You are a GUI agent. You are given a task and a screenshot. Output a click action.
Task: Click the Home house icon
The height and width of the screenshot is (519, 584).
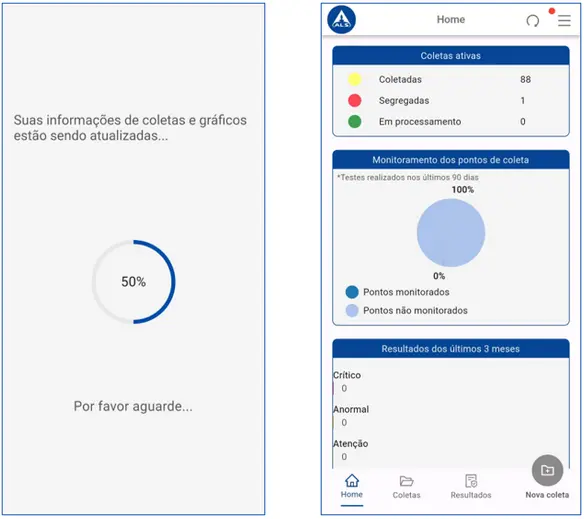[x=352, y=481]
